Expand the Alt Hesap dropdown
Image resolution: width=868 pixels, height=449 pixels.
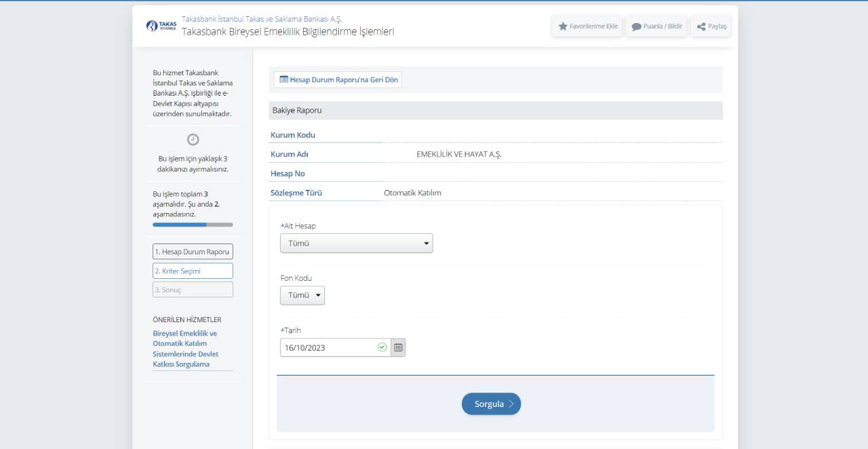356,243
